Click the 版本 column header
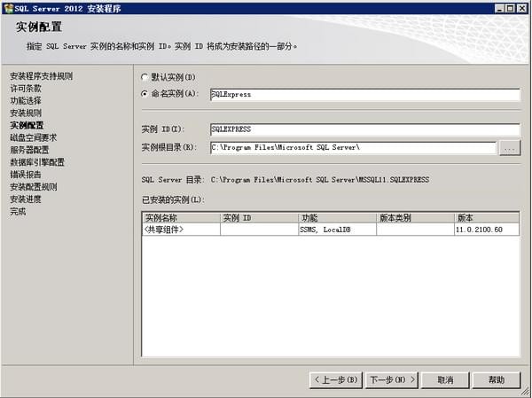This screenshot has width=532, height=398. (x=487, y=218)
